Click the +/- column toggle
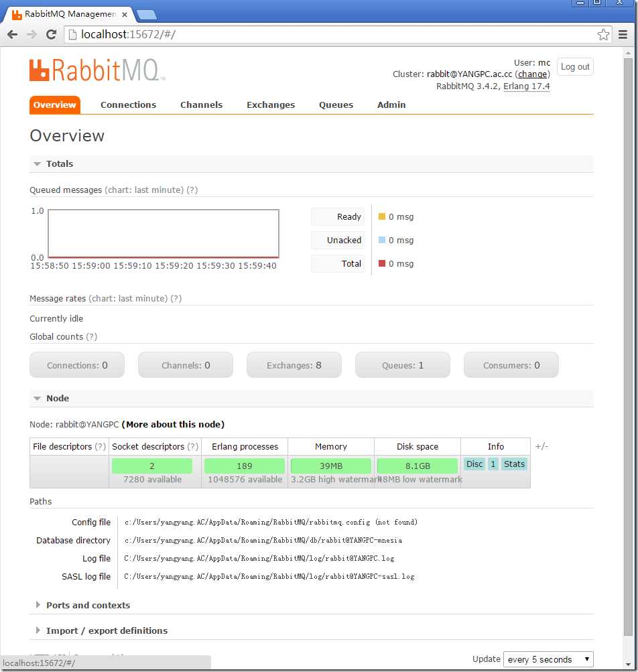 (541, 447)
